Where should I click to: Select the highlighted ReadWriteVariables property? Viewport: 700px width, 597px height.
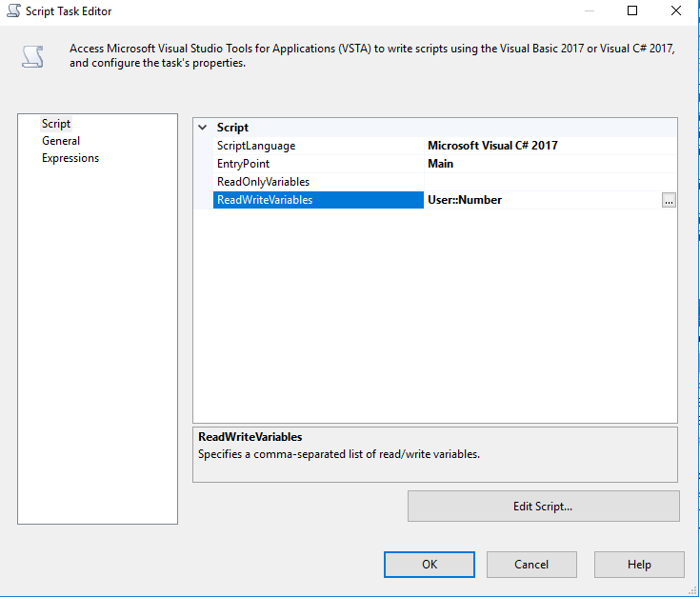pyautogui.click(x=318, y=200)
